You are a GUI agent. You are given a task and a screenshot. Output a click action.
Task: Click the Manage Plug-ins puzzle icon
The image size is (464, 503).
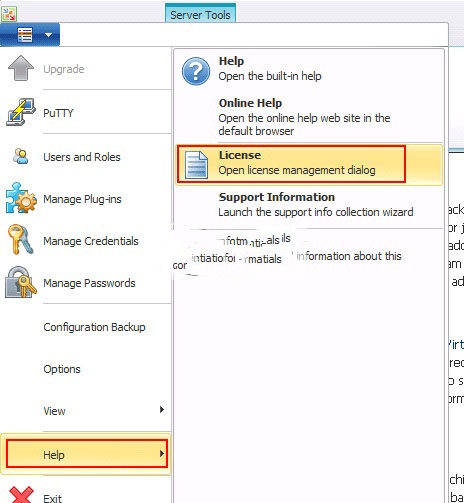point(21,198)
